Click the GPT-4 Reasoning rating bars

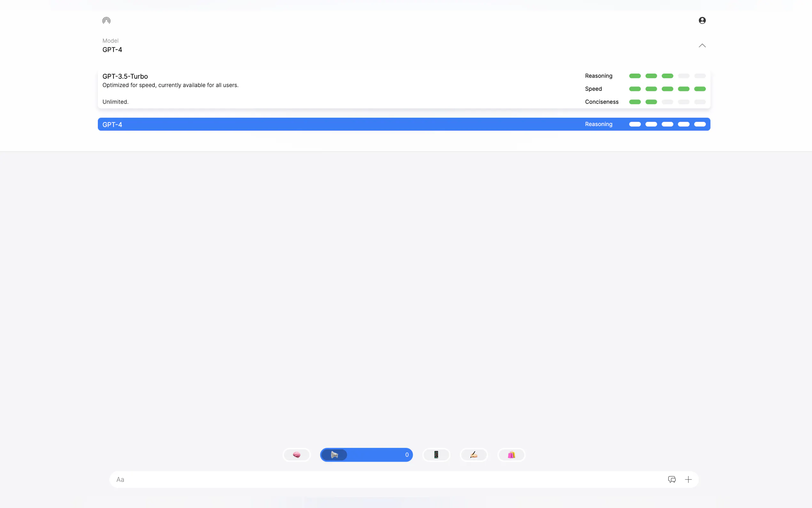pos(667,124)
